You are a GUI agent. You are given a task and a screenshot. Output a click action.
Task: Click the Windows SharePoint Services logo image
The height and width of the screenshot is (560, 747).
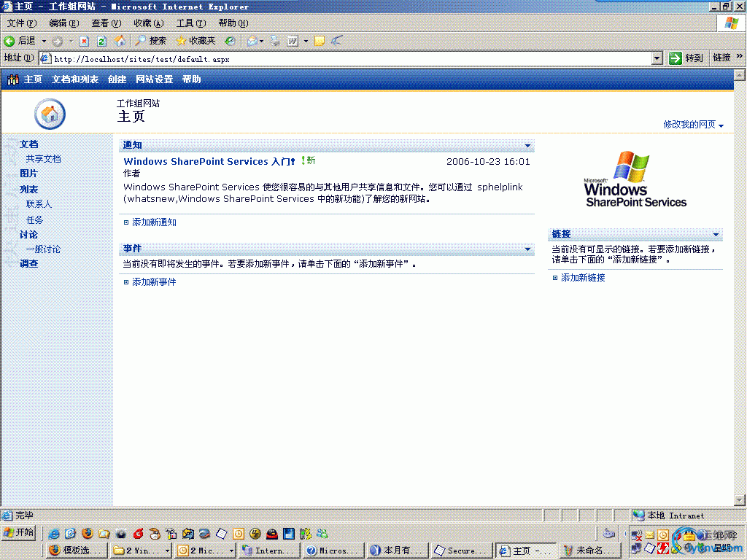pyautogui.click(x=635, y=179)
